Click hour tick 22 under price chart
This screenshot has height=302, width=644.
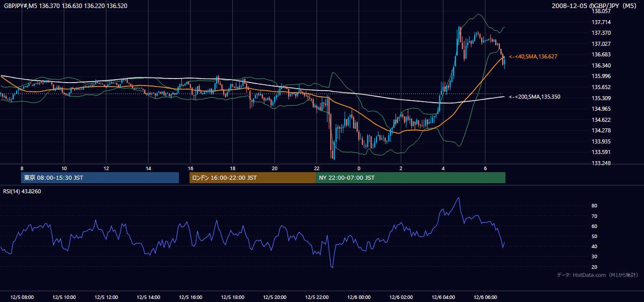[x=316, y=168]
